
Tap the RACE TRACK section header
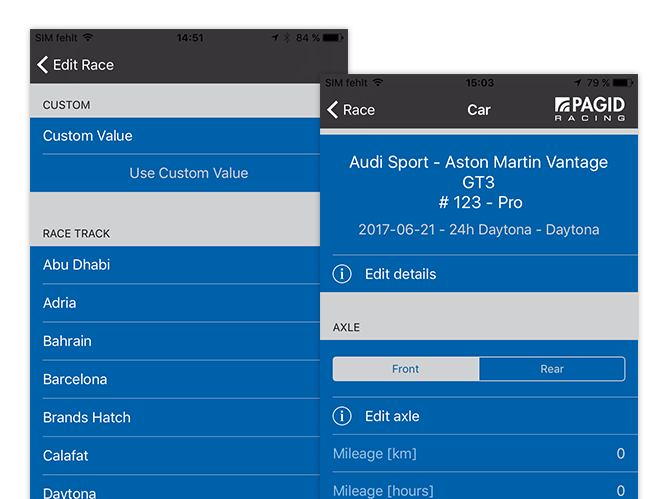pyautogui.click(x=76, y=234)
